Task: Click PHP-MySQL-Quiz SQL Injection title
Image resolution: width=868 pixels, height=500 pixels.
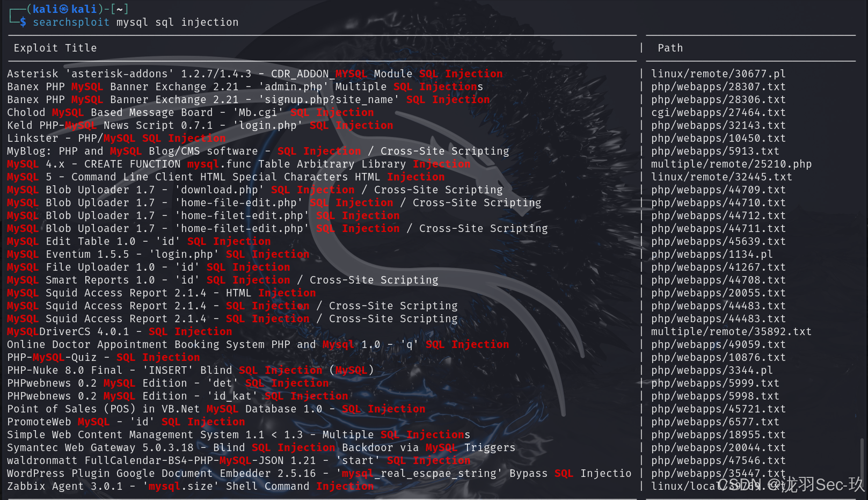Action: pyautogui.click(x=104, y=357)
